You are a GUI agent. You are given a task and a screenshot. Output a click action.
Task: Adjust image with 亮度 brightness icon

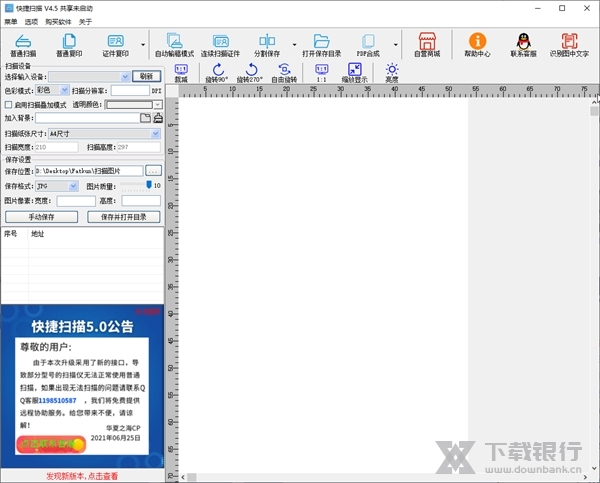click(x=391, y=71)
